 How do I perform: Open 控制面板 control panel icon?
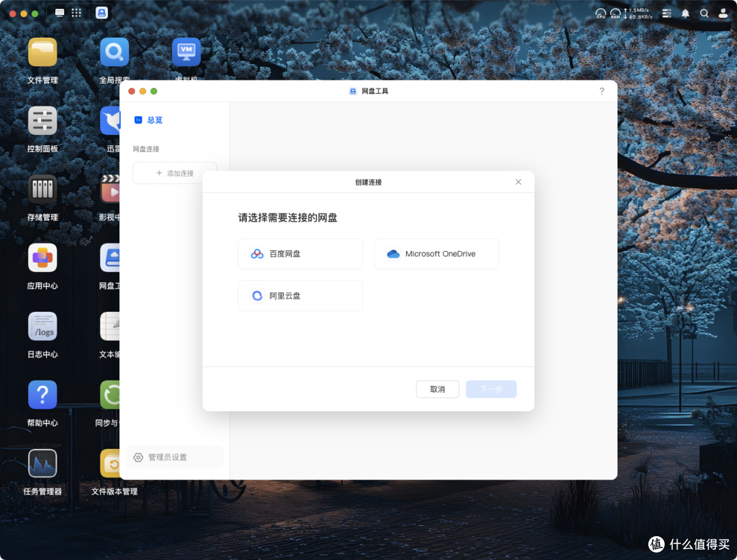click(x=42, y=121)
